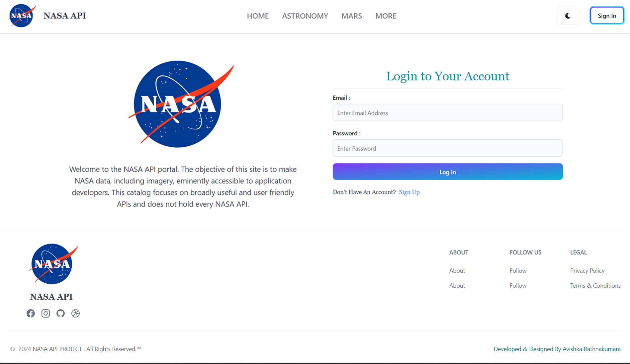Viewport: 630px width, 364px height.
Task: Select HOME in the navigation bar
Action: pos(258,16)
